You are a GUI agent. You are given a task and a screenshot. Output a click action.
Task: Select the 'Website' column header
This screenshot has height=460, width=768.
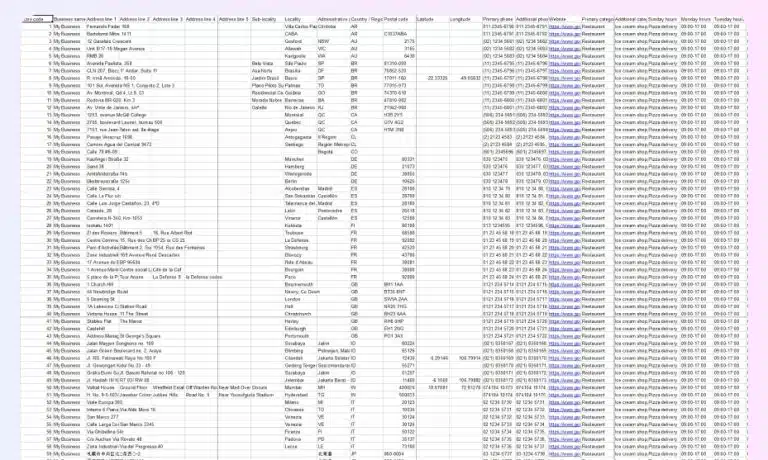coord(558,19)
